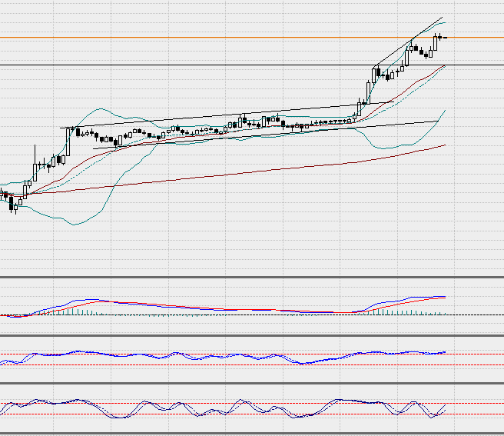Select the upper trendline of the consolidation channel
The width and height of the screenshot is (504, 436).
pyautogui.click(x=227, y=115)
